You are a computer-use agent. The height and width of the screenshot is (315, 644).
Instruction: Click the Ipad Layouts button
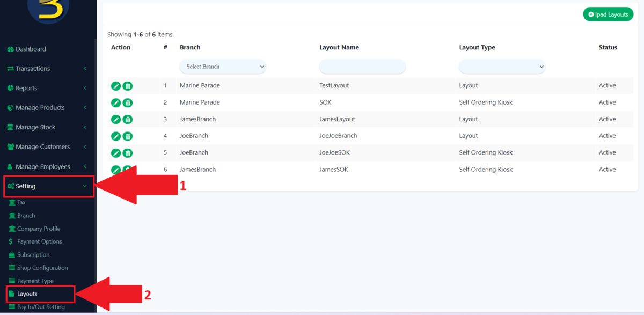tap(608, 14)
